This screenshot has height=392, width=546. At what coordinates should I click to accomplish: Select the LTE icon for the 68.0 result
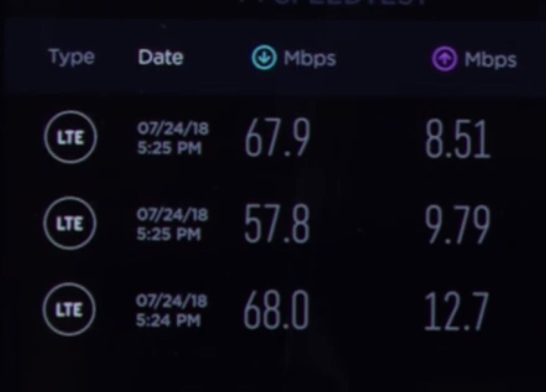tap(69, 310)
